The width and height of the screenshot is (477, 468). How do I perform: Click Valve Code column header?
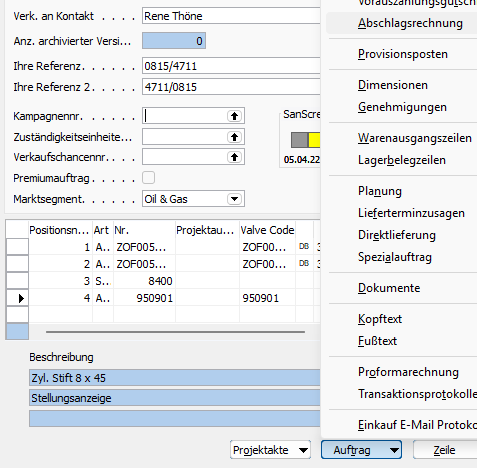click(x=267, y=230)
